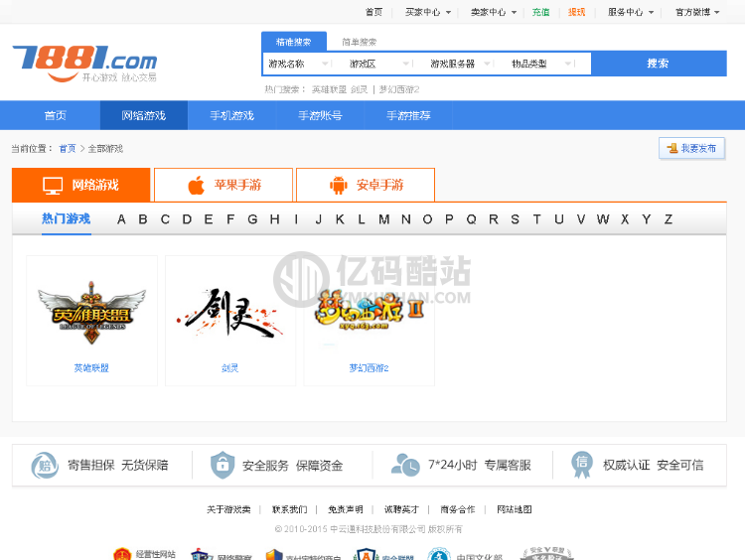Select the 热门游戏 filter tab
The height and width of the screenshot is (560, 745).
click(66, 219)
